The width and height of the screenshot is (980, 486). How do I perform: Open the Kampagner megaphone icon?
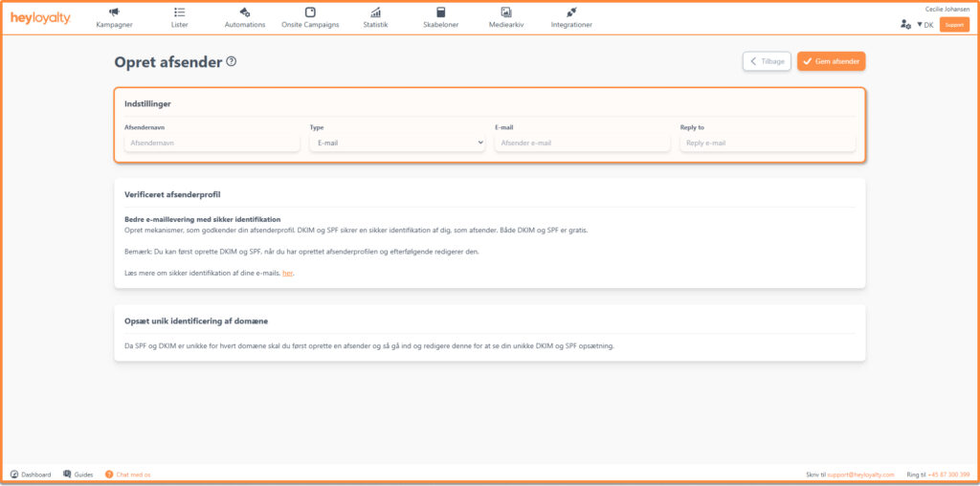[x=114, y=12]
